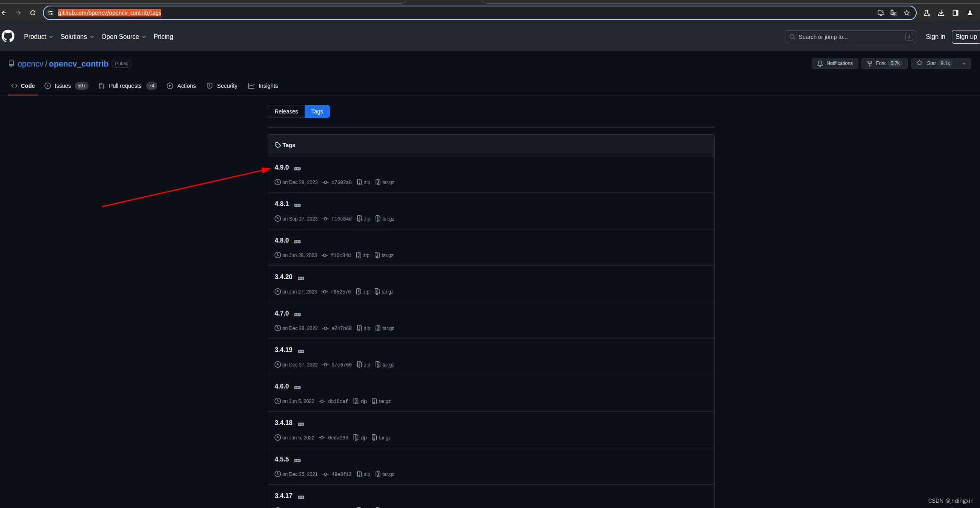Switch to the Releases tab

(x=286, y=111)
